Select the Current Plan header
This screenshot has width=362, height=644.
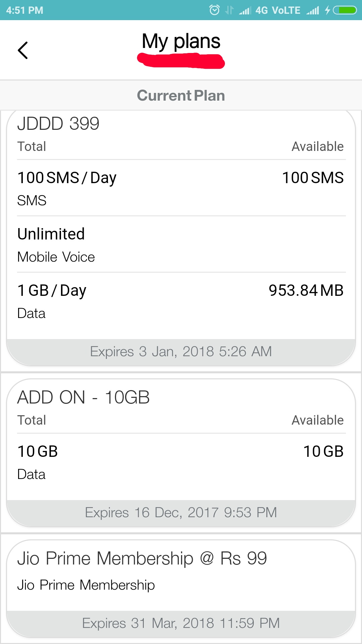[181, 96]
